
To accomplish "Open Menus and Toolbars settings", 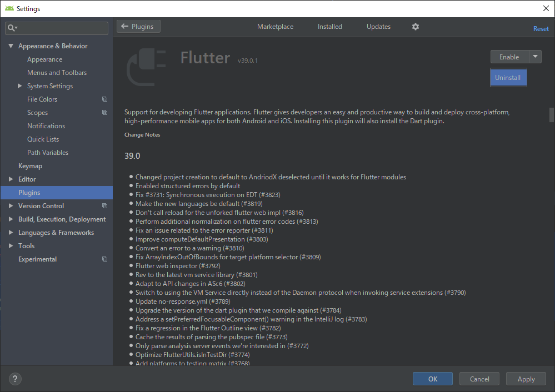I will pos(57,73).
